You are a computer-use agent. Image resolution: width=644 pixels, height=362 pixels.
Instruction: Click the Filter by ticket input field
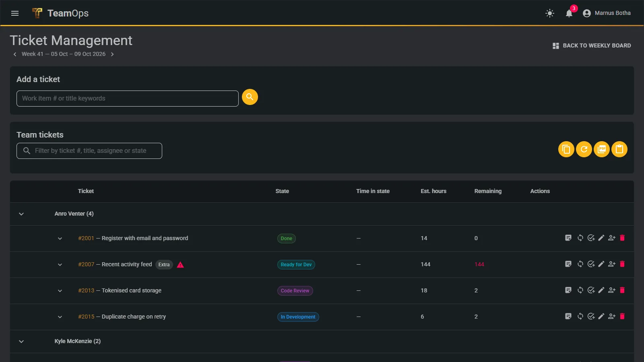pos(89,151)
